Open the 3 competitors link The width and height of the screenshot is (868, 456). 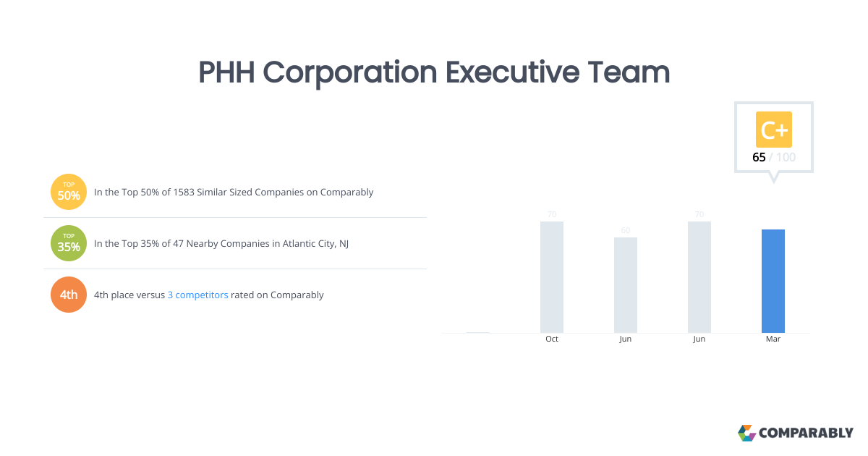(x=197, y=295)
